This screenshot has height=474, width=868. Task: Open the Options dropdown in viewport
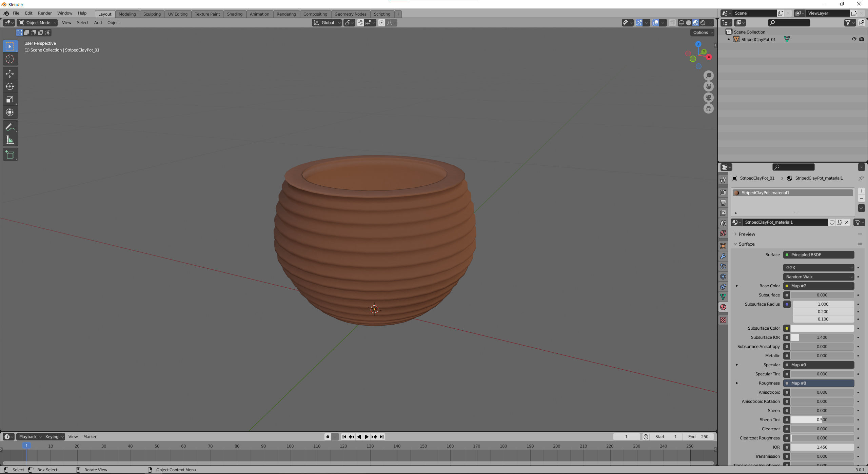[702, 33]
